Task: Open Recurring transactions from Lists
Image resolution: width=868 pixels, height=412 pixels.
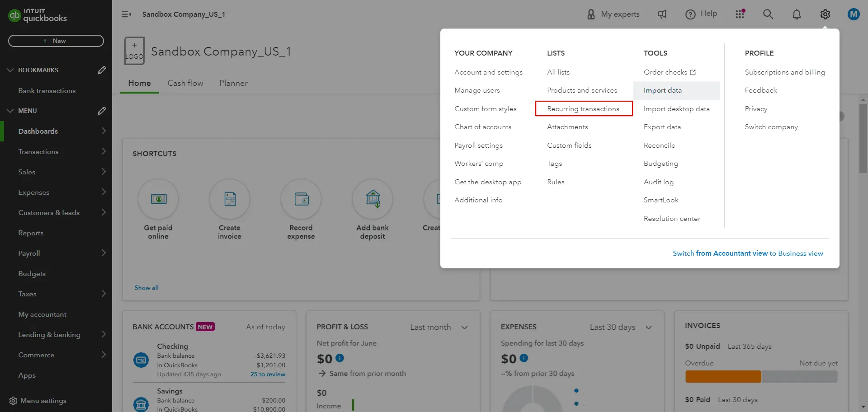Action: (583, 109)
